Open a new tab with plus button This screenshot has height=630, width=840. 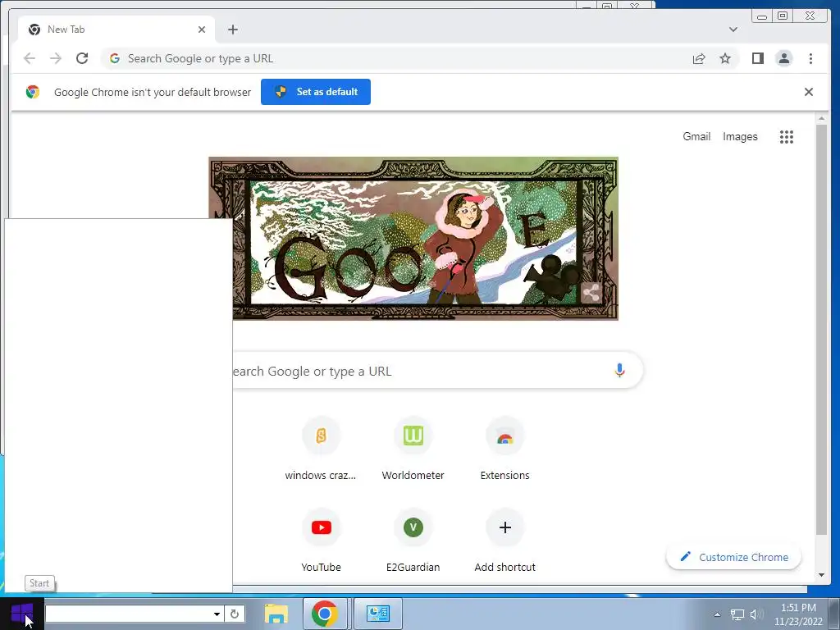232,30
